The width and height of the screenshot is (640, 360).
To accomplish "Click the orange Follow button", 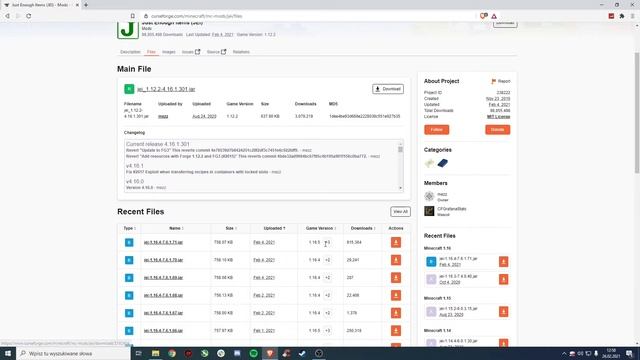I will [x=436, y=129].
